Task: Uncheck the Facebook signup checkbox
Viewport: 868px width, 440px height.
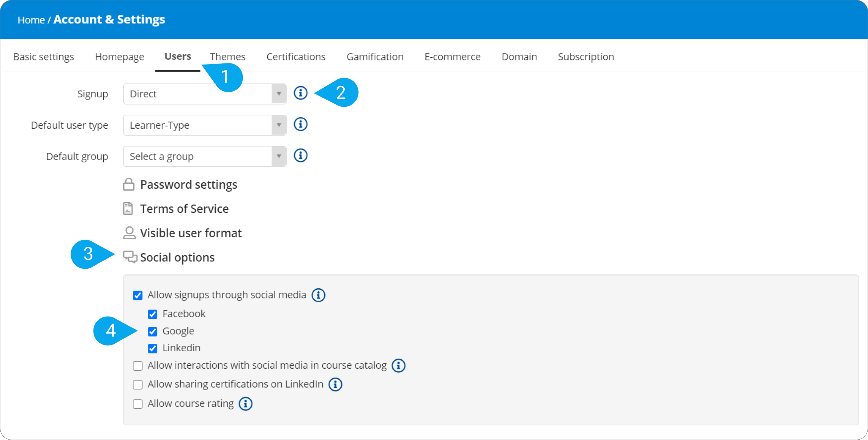Action: (153, 314)
